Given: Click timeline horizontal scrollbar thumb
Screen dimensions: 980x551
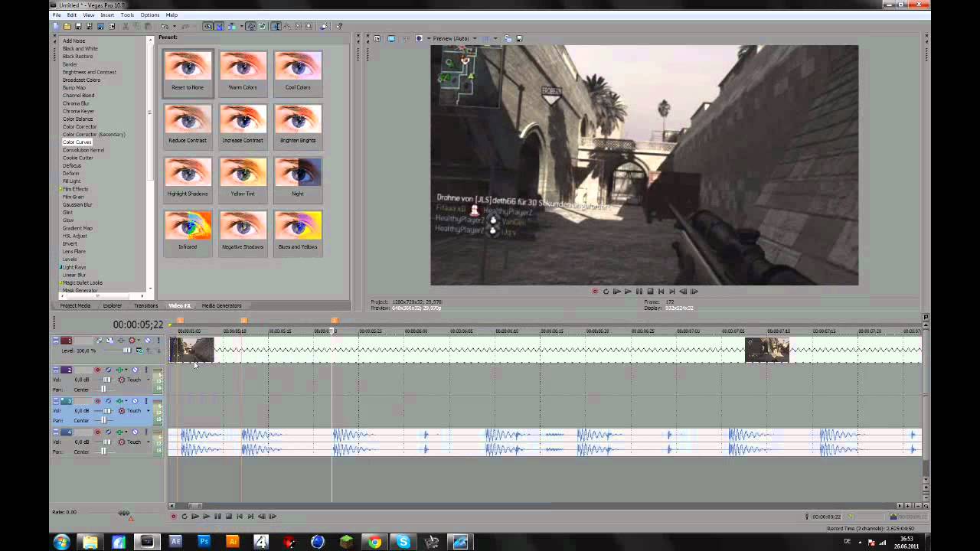Looking at the screenshot, I should click(x=195, y=505).
